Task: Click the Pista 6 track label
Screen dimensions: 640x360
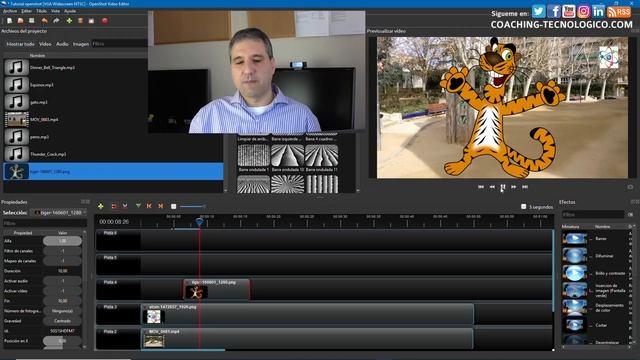Action: [x=110, y=233]
